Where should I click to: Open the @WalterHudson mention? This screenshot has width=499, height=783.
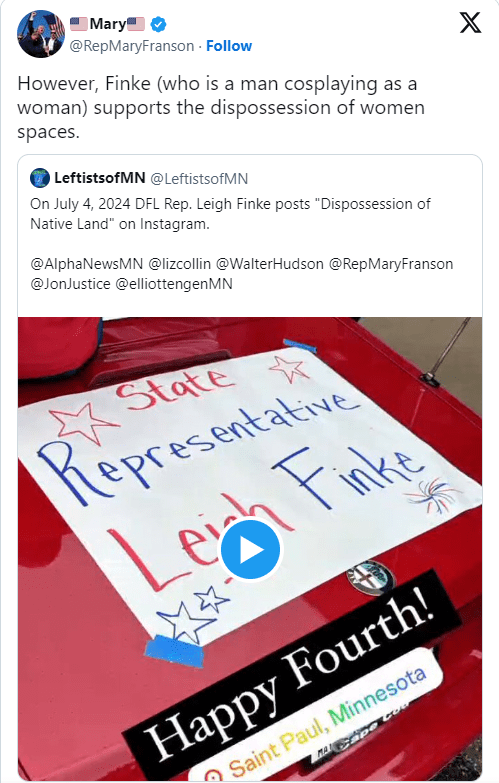coord(270,264)
